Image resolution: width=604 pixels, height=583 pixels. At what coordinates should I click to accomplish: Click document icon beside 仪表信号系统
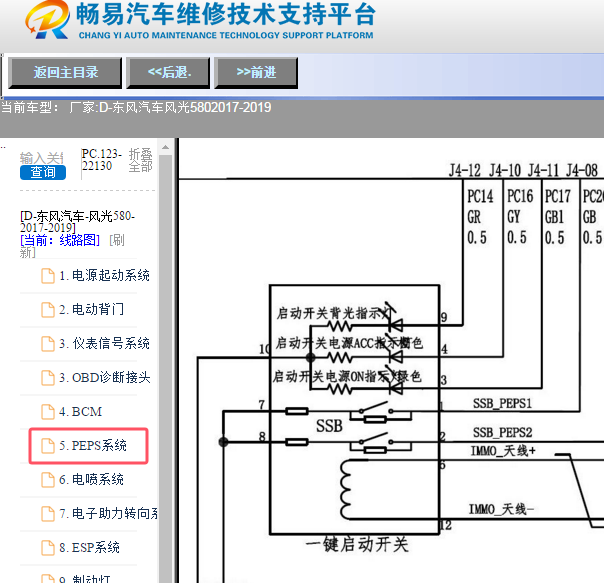[x=48, y=344]
